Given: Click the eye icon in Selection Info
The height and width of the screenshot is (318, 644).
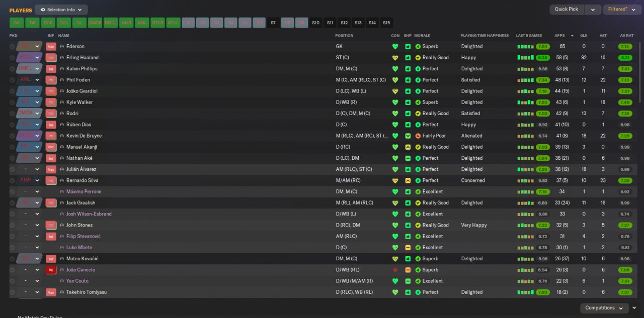Looking at the screenshot, I should (43, 10).
